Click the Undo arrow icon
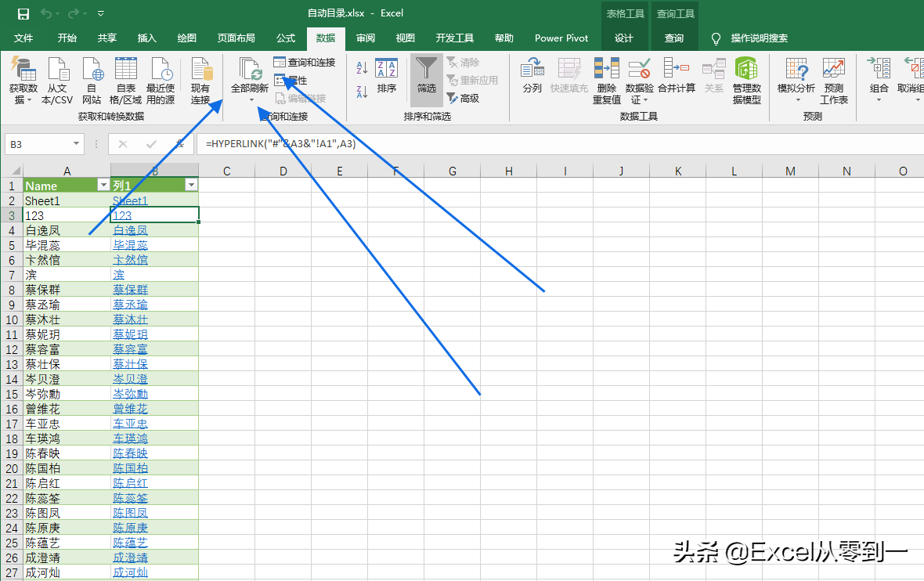Screen dimensions: 924x581 [46, 13]
